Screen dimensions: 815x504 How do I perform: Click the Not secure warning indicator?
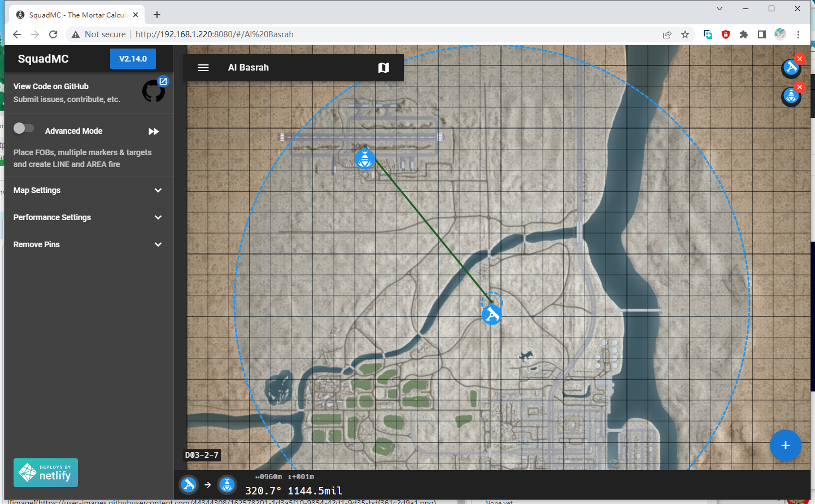point(98,34)
